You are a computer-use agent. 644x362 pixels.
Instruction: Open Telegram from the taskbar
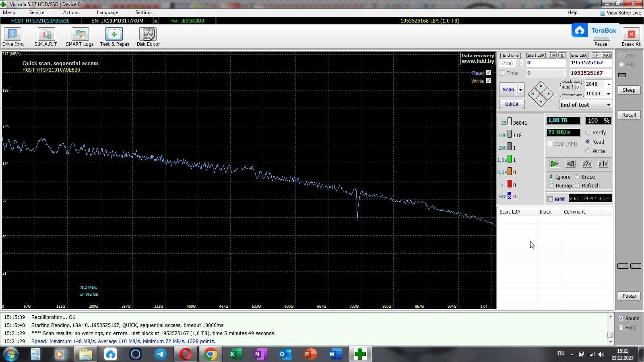pyautogui.click(x=161, y=354)
